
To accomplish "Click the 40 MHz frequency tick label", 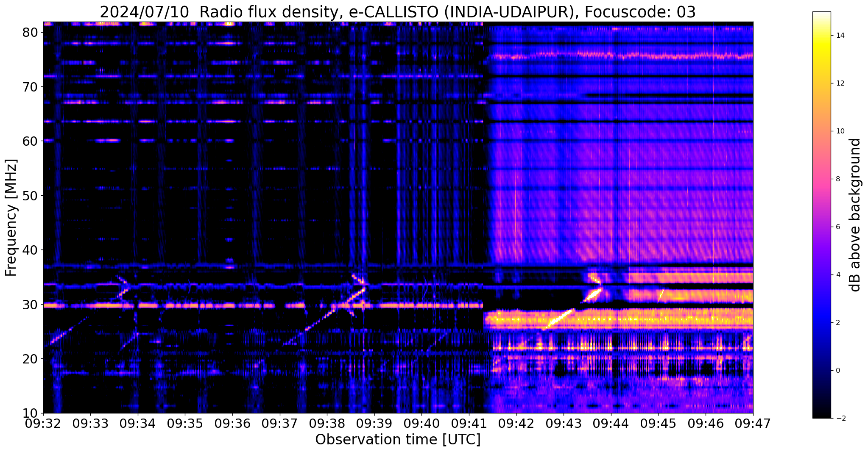I will 31,250.
